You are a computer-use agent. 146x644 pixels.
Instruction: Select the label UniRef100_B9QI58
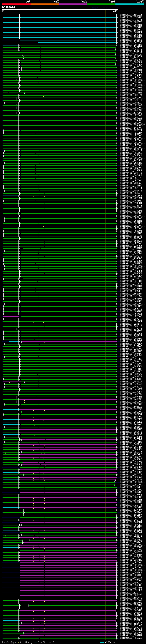coord(131,341)
